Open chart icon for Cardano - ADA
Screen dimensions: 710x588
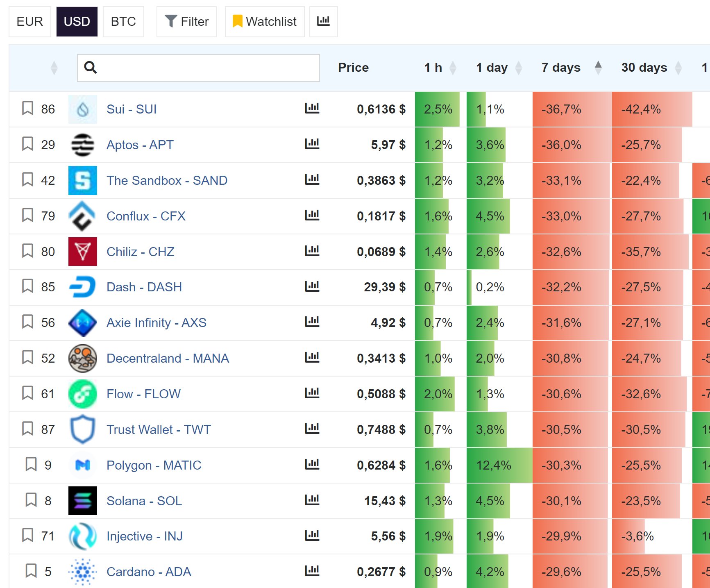tap(312, 571)
